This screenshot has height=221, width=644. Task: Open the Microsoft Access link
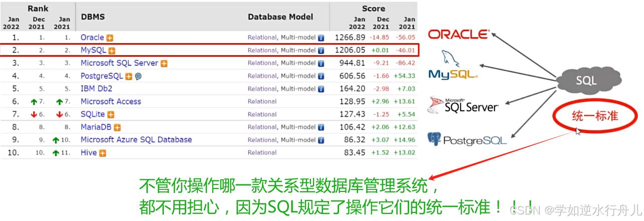click(111, 101)
